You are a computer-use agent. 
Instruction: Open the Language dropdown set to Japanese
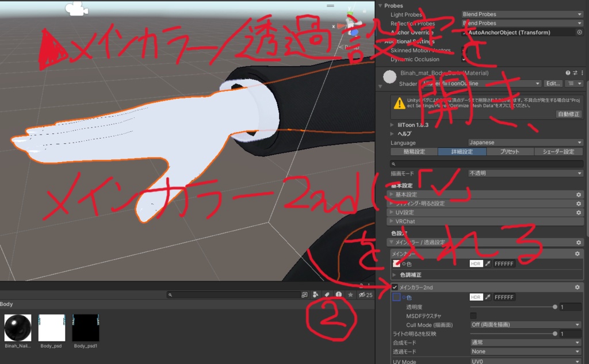[x=525, y=142]
